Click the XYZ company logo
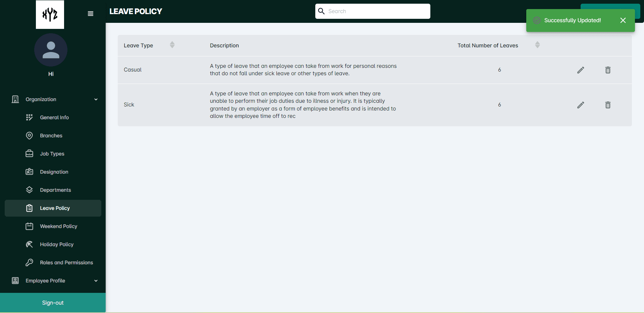 click(50, 14)
